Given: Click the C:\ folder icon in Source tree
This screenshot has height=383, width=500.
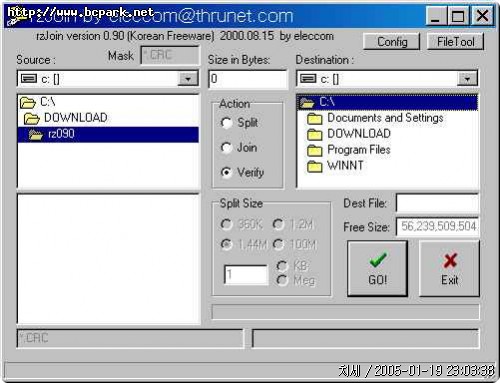Looking at the screenshot, I should [28, 102].
